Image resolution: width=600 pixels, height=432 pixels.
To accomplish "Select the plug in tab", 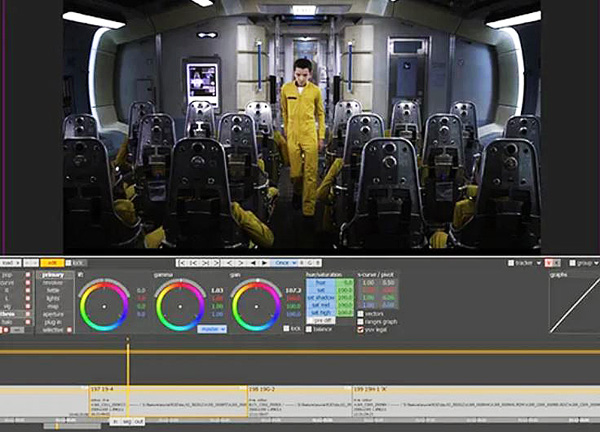I will coord(53,323).
